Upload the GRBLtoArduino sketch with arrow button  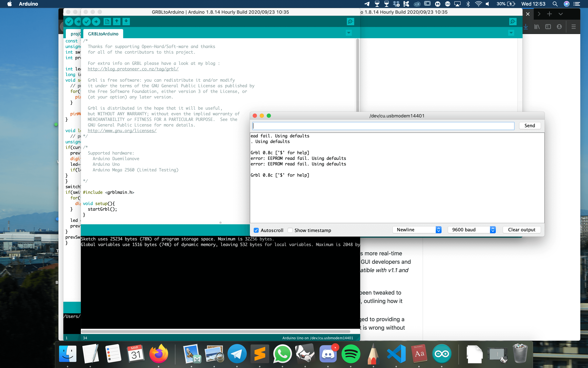(x=96, y=22)
